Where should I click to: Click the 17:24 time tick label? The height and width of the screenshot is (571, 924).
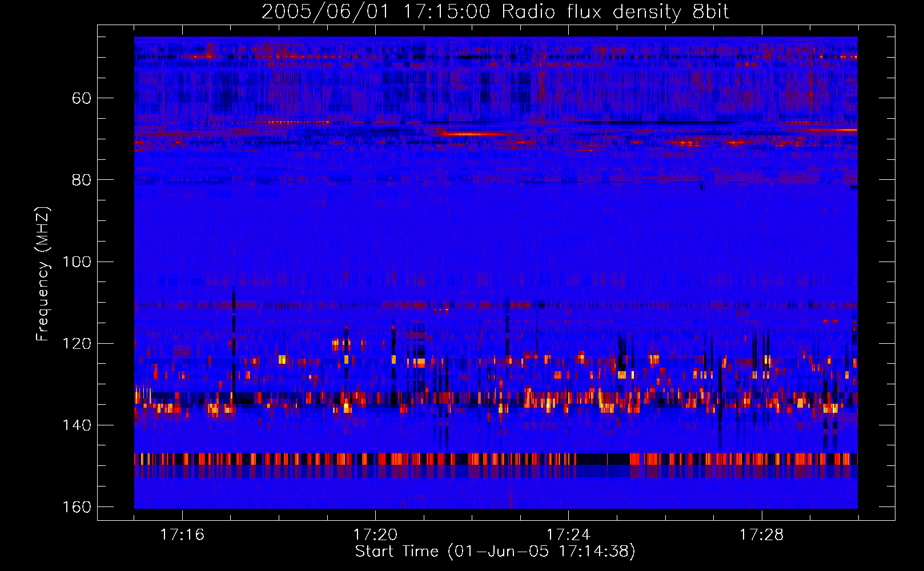click(x=569, y=535)
